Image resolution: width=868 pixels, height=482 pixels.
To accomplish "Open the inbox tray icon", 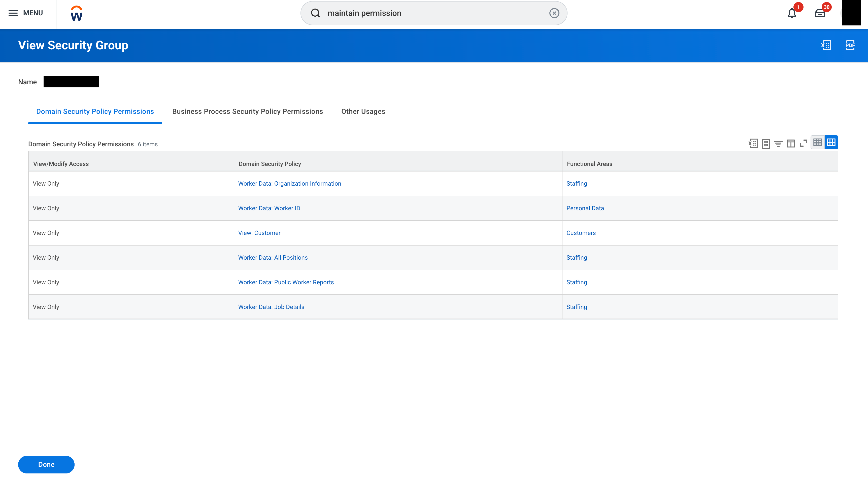I will coord(820,14).
